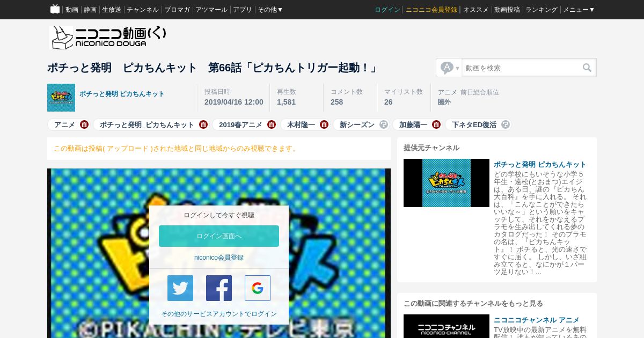
Task: Click その他のサービスアカウントでログイン link
Action: pyautogui.click(x=219, y=314)
